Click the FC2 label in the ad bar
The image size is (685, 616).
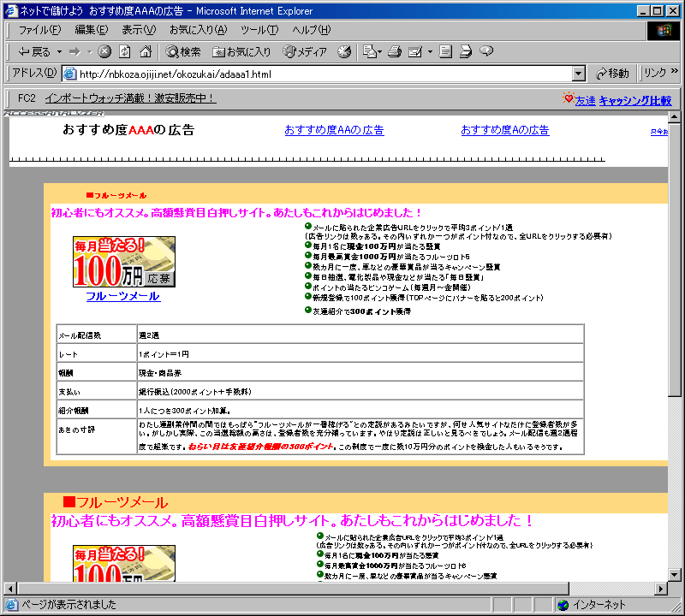click(27, 98)
